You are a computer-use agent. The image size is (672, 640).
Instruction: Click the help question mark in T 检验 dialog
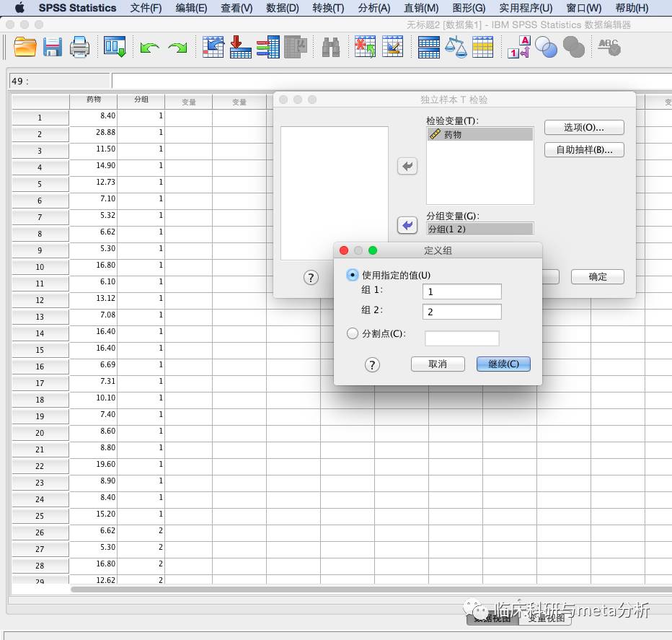pyautogui.click(x=311, y=278)
